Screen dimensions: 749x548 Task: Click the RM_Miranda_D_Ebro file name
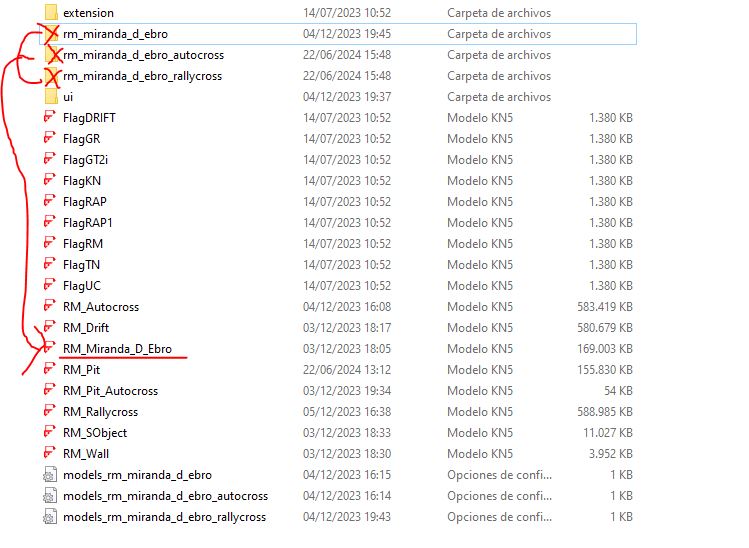[x=117, y=349]
